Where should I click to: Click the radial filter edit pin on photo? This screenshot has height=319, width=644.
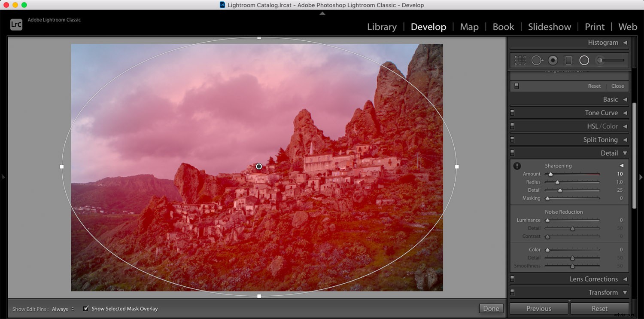click(259, 166)
